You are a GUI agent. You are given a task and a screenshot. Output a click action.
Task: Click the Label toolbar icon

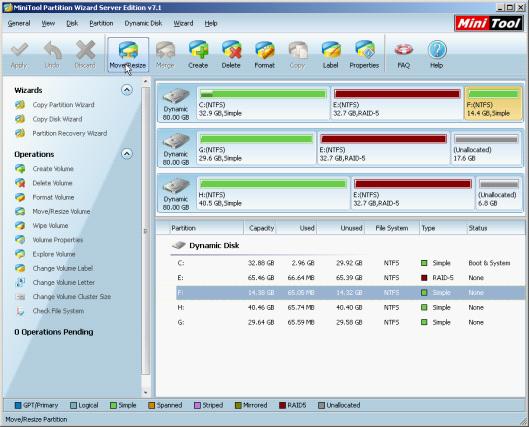(331, 55)
